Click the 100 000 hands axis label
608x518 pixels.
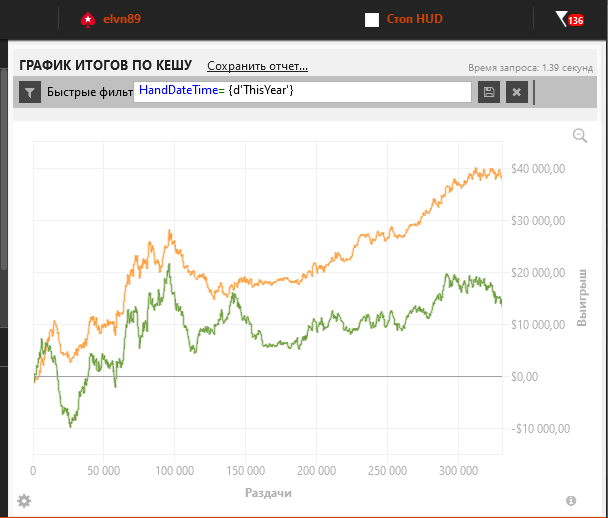174,471
